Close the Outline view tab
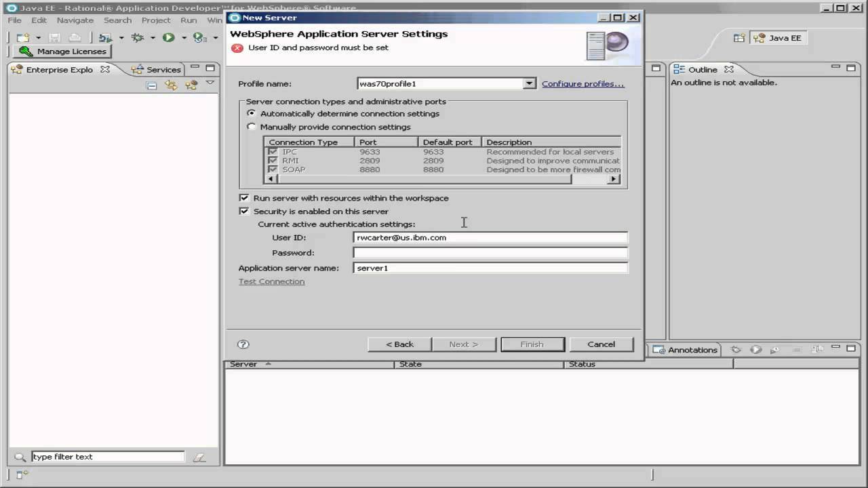This screenshot has width=868, height=488. (x=729, y=69)
